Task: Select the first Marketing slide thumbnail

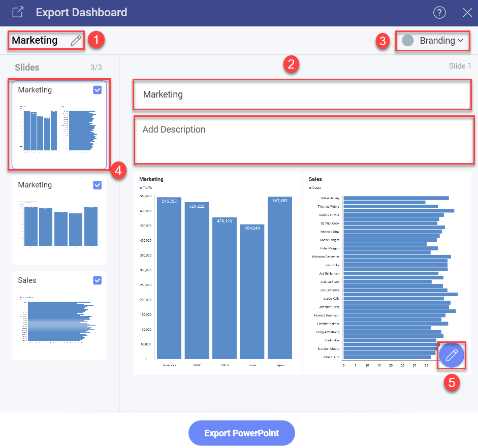Action: pyautogui.click(x=59, y=124)
